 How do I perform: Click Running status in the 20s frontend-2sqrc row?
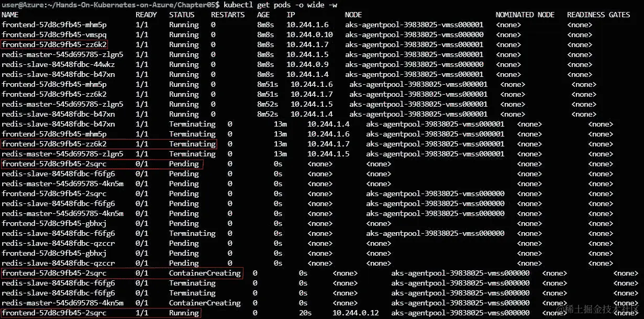[184, 313]
